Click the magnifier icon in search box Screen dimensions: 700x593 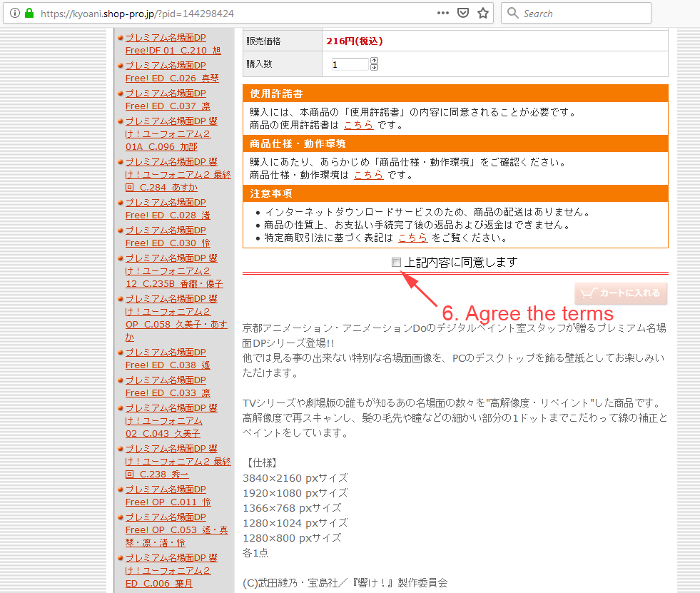[513, 13]
